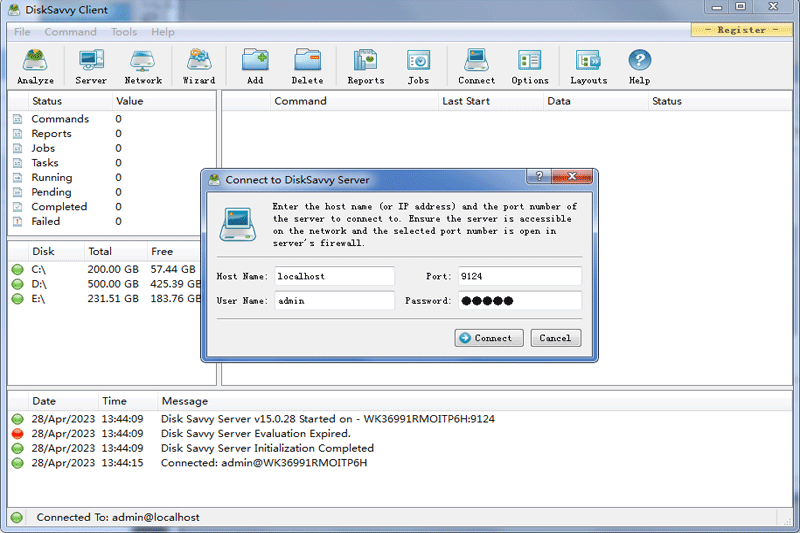Open the File menu
The height and width of the screenshot is (533, 800).
(22, 32)
